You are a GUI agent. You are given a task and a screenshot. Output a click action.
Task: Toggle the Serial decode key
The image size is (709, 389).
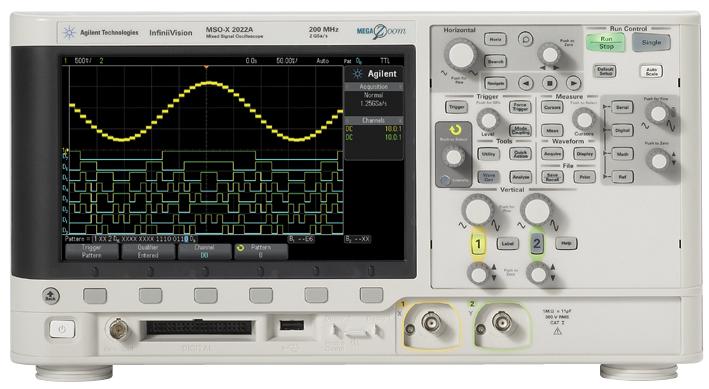tap(622, 108)
